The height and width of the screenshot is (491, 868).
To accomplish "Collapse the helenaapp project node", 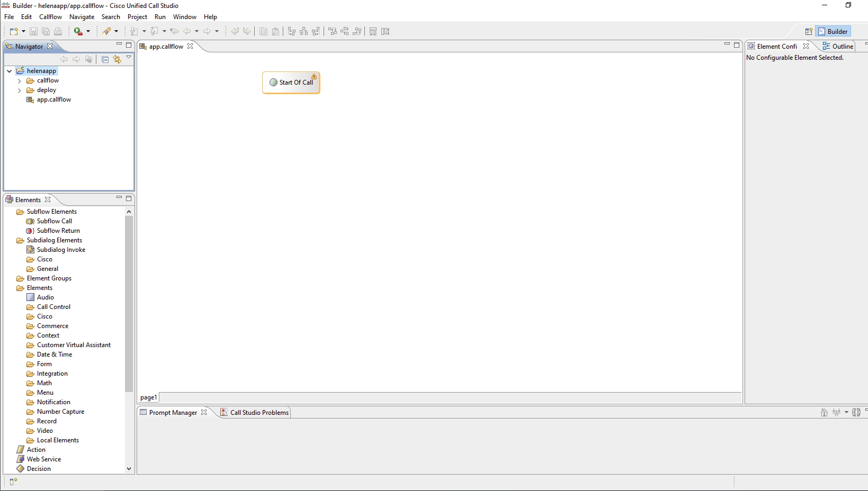I will pyautogui.click(x=10, y=71).
